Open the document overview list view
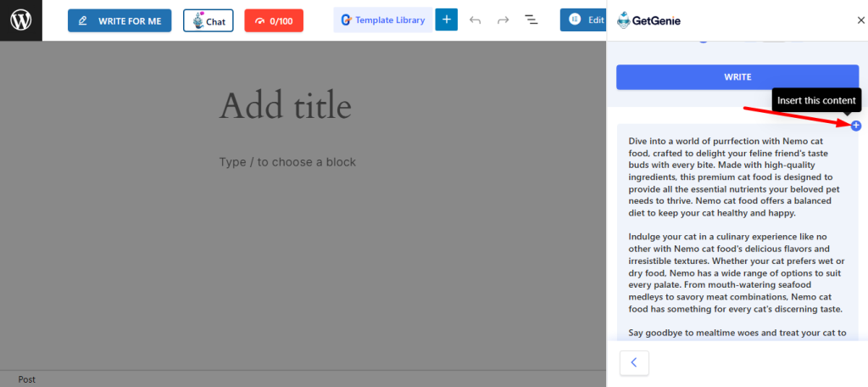The image size is (868, 387). 531,20
